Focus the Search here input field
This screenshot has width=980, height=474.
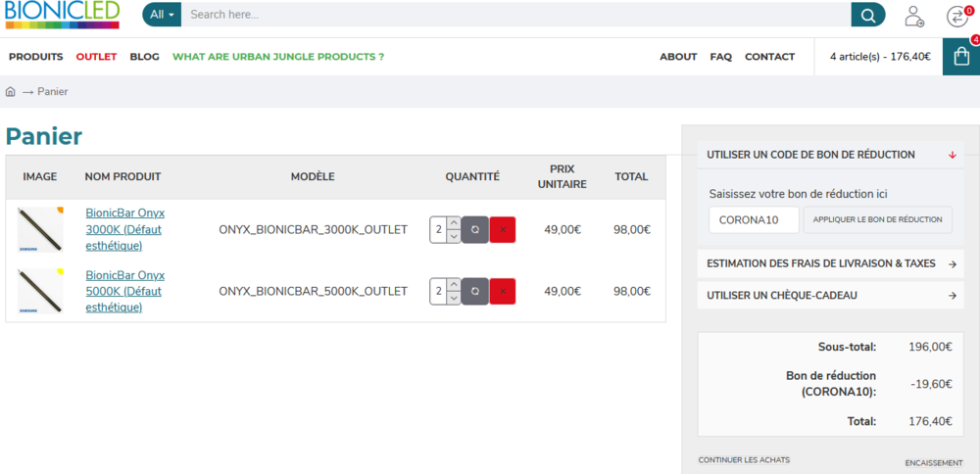coord(516,15)
